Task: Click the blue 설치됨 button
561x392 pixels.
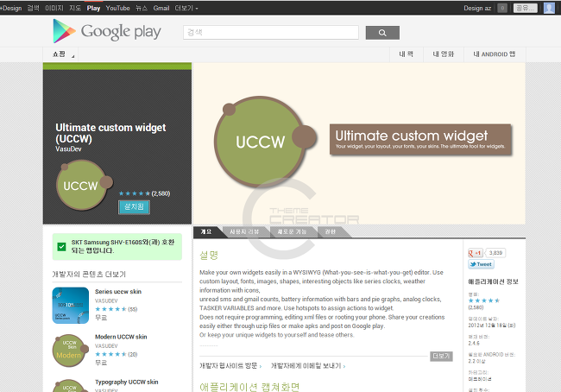Action: pyautogui.click(x=134, y=206)
